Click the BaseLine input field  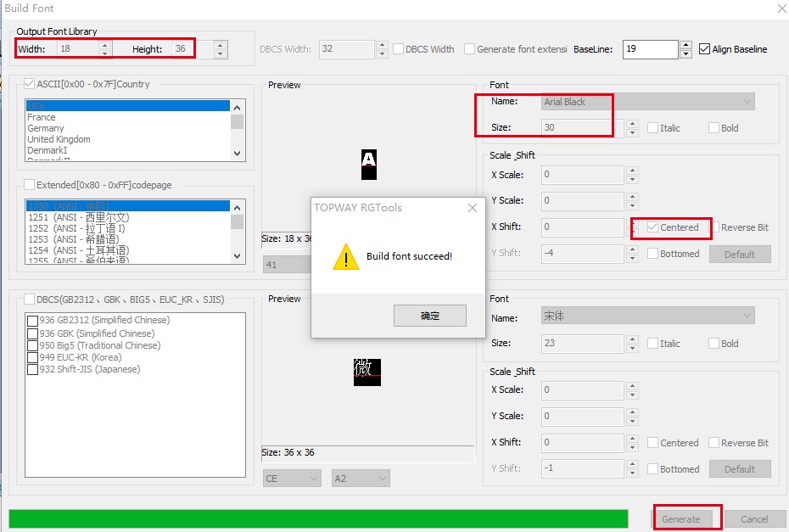coord(649,49)
